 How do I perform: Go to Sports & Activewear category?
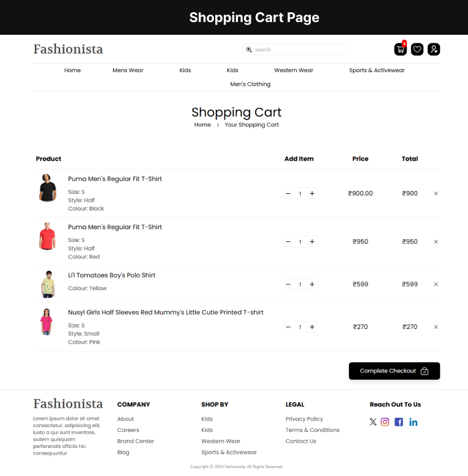[376, 70]
